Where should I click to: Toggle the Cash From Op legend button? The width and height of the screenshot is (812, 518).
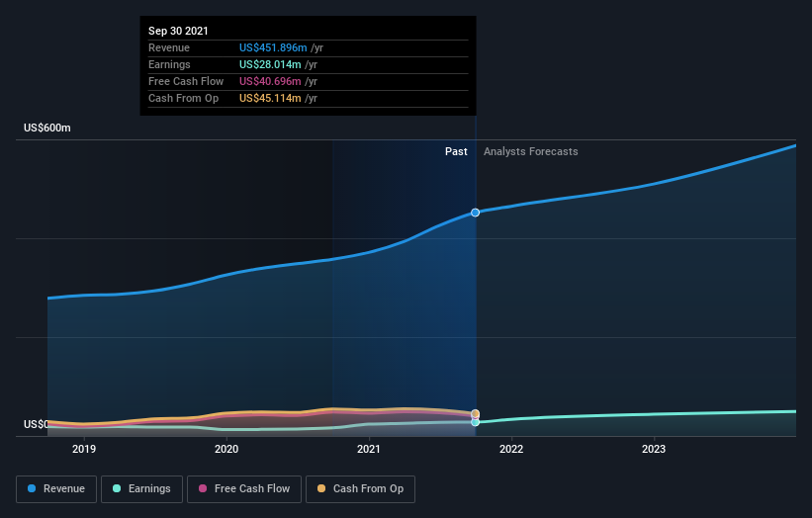(360, 489)
